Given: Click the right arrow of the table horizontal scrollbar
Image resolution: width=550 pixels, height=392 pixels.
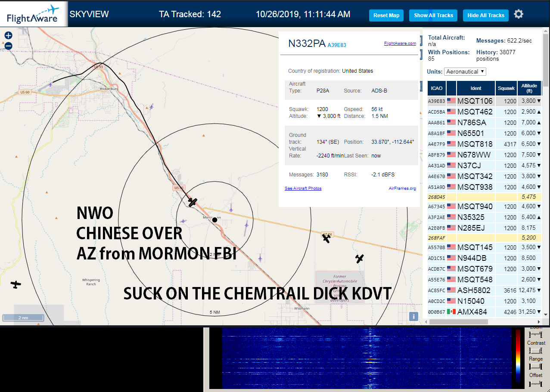Looking at the screenshot, I should click(538, 321).
